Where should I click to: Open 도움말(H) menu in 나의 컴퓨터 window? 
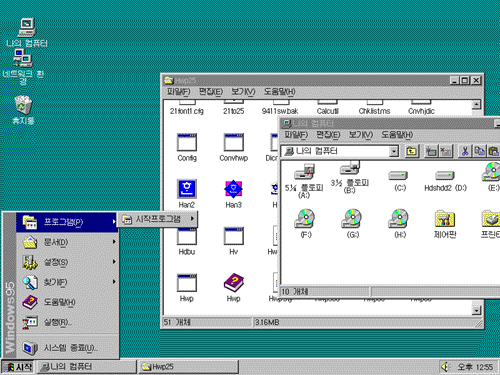pyautogui.click(x=397, y=135)
